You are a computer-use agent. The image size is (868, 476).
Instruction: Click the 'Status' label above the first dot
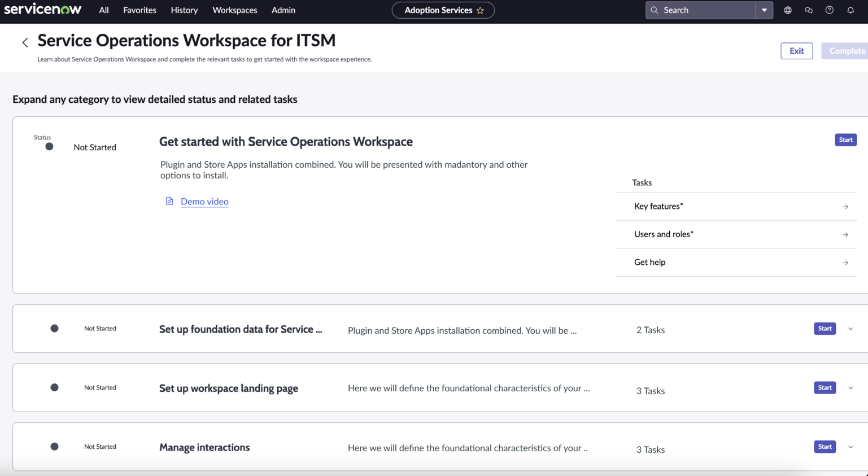click(x=42, y=137)
